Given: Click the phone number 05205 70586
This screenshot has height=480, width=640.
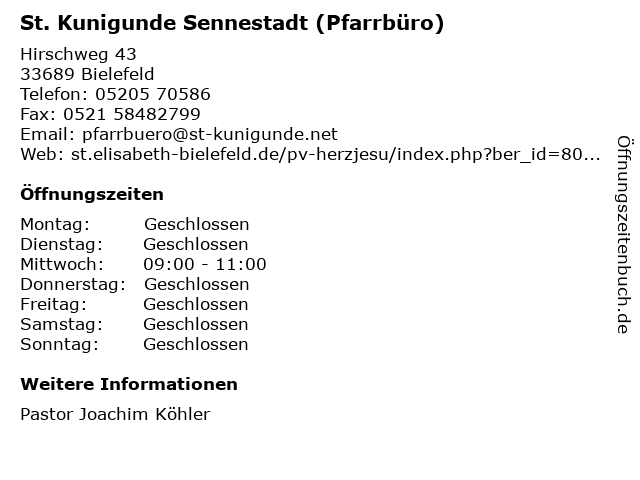Looking at the screenshot, I should pos(153,94).
